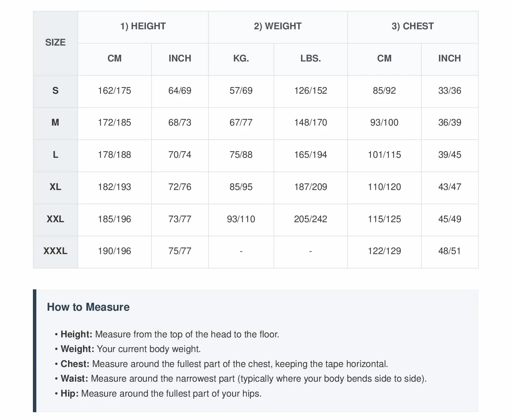Click the Waist measurement instruction line

click(241, 379)
